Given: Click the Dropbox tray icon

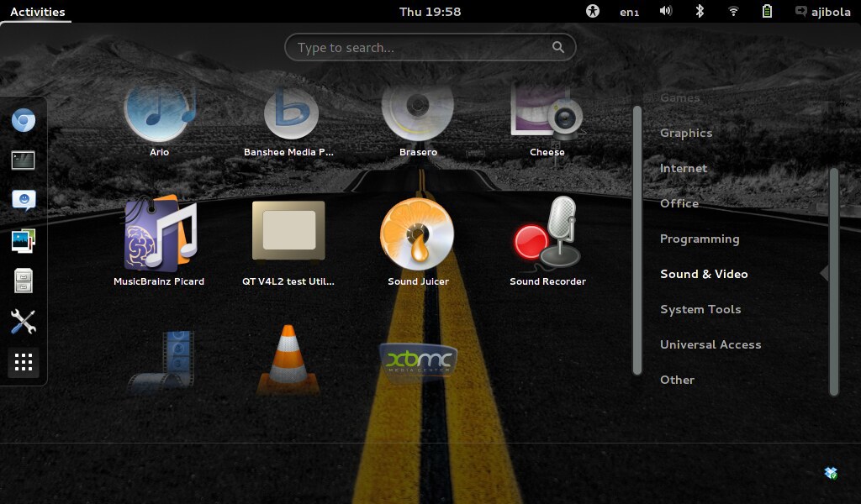Looking at the screenshot, I should pos(831,473).
